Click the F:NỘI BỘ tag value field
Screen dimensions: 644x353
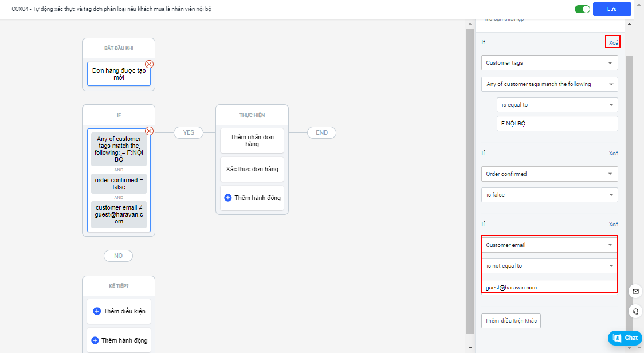point(557,124)
